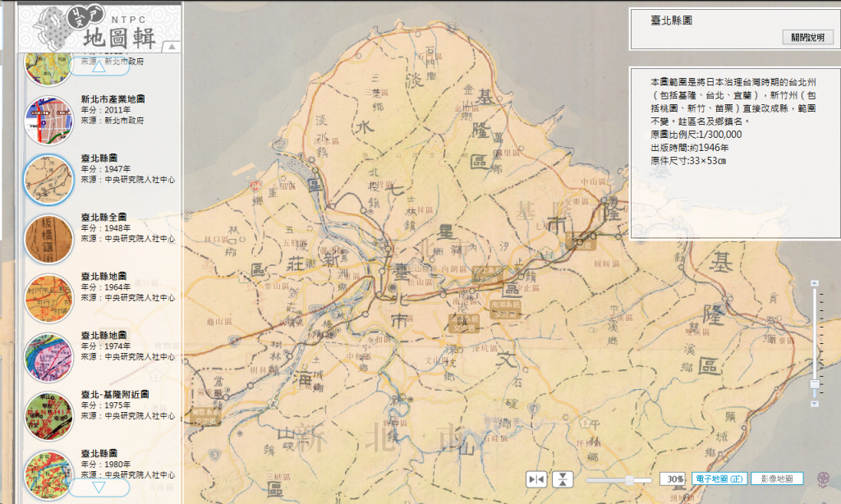Adjust the map opacity slider
The height and width of the screenshot is (504, 841).
pos(629,480)
